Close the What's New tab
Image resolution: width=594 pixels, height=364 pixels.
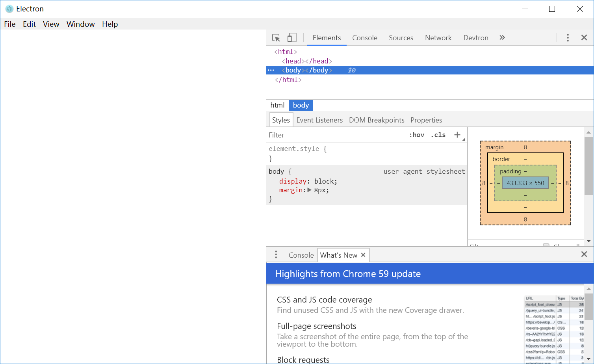tap(363, 255)
